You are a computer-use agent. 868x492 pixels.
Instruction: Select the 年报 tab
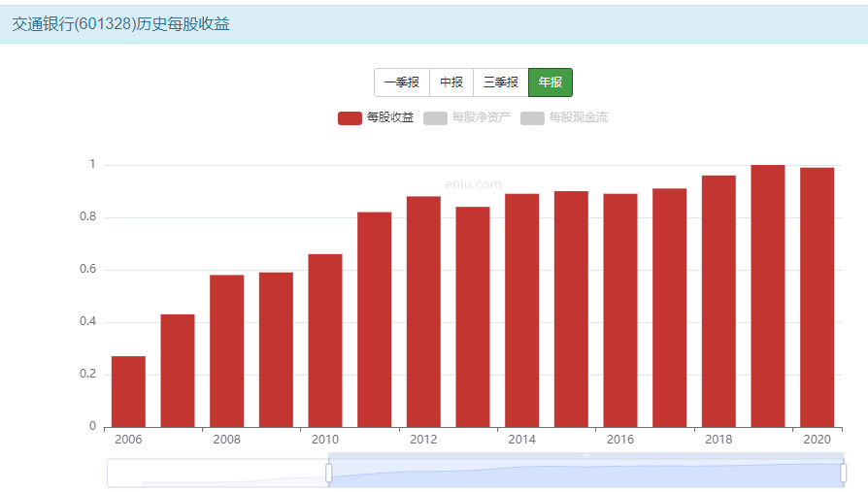[x=551, y=82]
